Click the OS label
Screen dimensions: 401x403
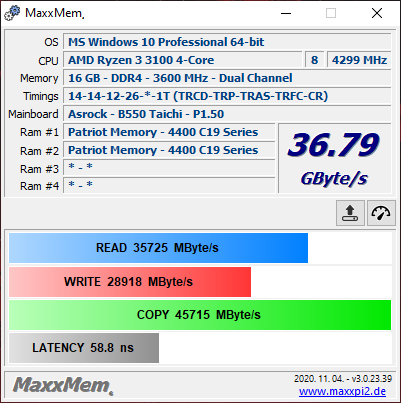point(51,42)
